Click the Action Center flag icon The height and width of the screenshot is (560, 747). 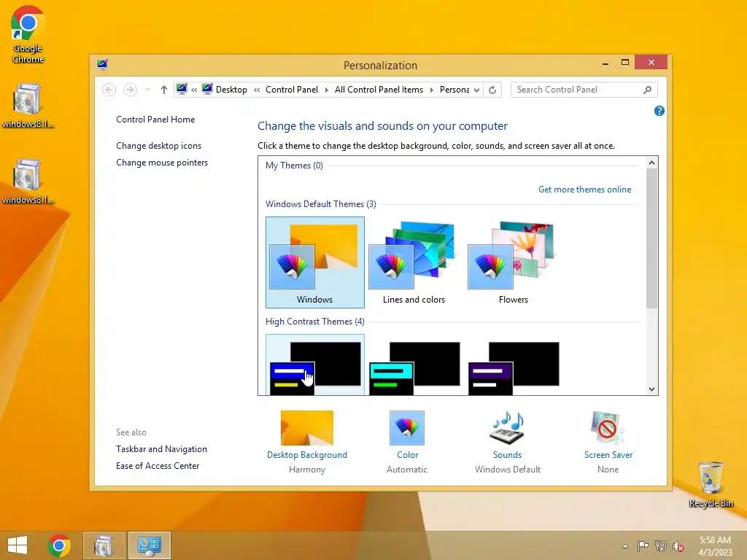pos(643,546)
